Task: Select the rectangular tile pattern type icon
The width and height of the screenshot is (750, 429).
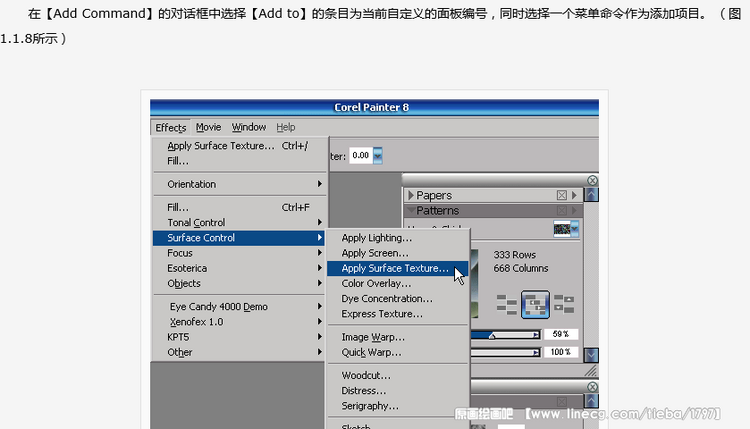Action: tap(507, 304)
